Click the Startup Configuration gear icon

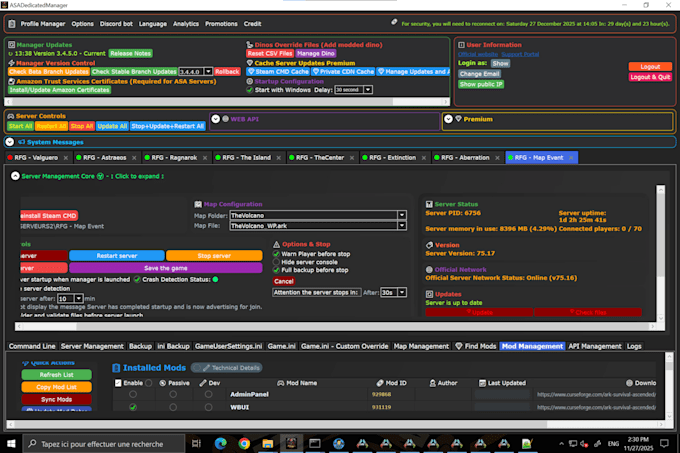tap(250, 81)
